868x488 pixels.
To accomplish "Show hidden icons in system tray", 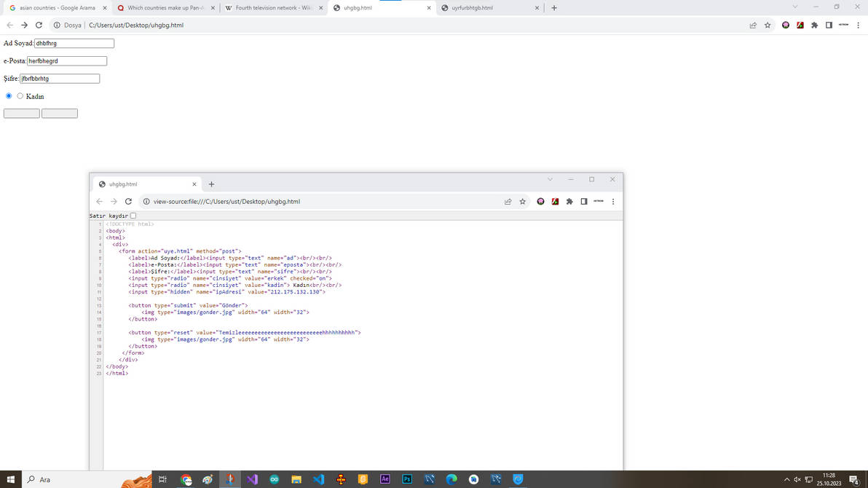I will 786,480.
